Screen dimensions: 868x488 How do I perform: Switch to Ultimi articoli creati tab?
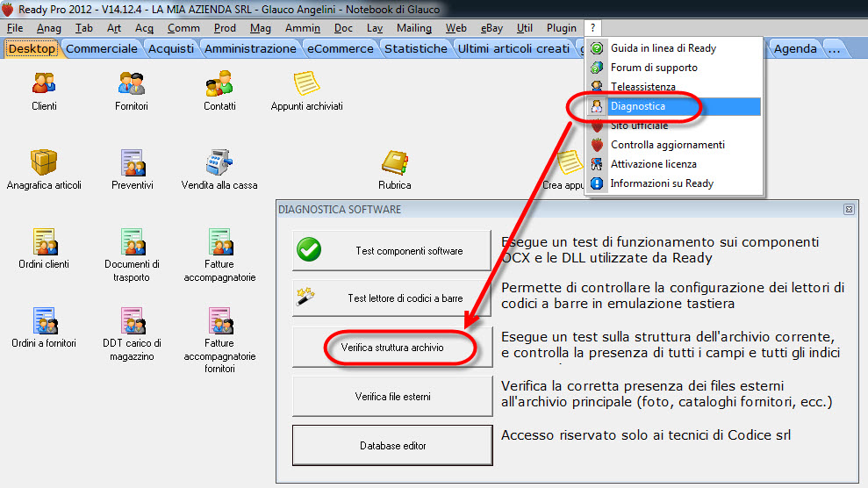pos(513,48)
